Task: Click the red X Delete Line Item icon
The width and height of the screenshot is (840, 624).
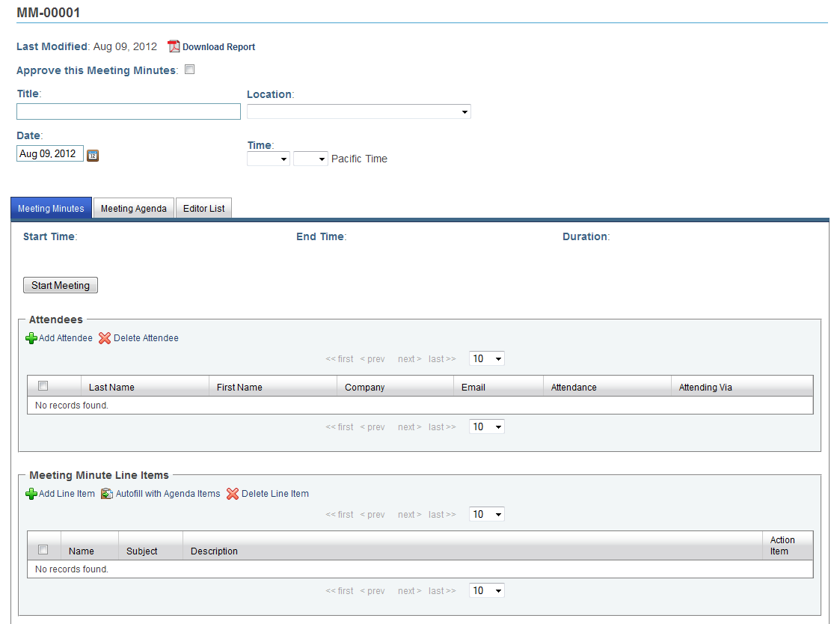Action: [x=233, y=494]
